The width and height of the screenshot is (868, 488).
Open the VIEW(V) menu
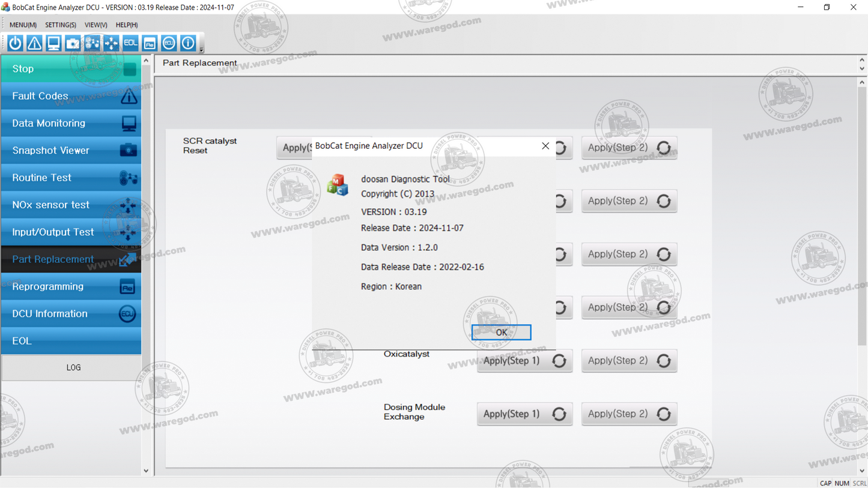[95, 25]
